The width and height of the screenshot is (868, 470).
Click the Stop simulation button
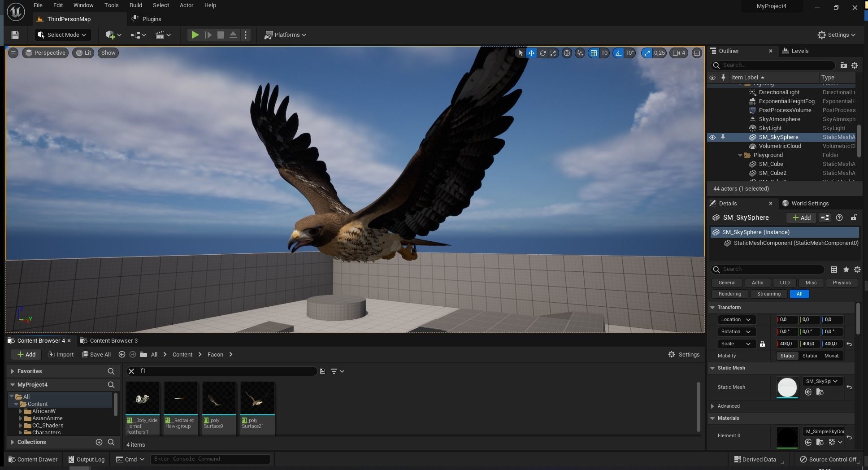click(x=221, y=35)
